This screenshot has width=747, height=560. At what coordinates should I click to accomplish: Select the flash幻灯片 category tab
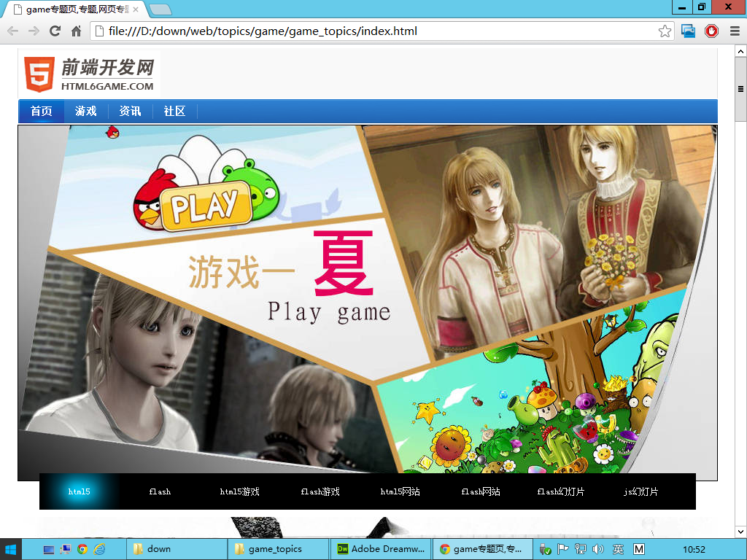point(561,491)
